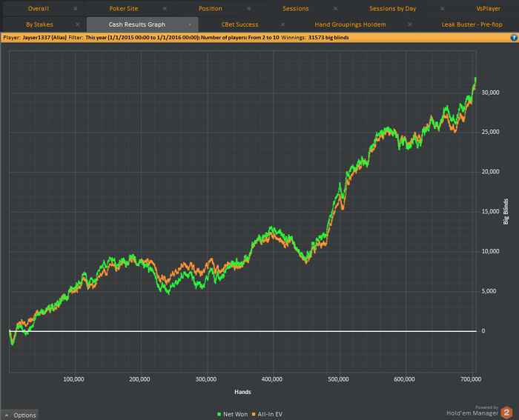Click the green Net Won legend swatch
The height and width of the screenshot is (420, 519).
tap(219, 414)
